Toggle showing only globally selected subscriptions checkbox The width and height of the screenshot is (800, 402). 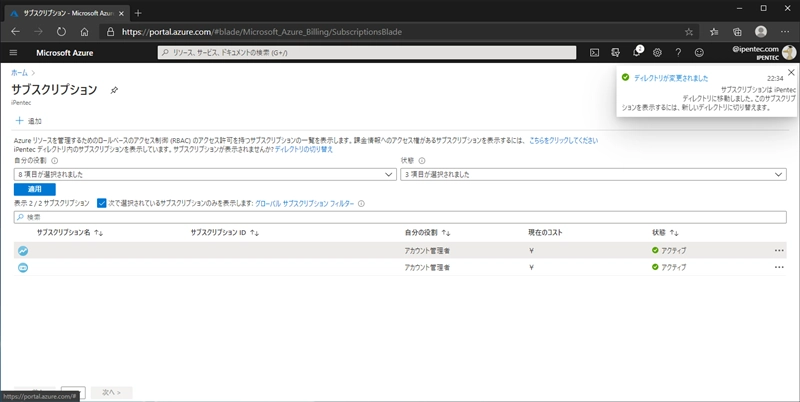point(102,203)
